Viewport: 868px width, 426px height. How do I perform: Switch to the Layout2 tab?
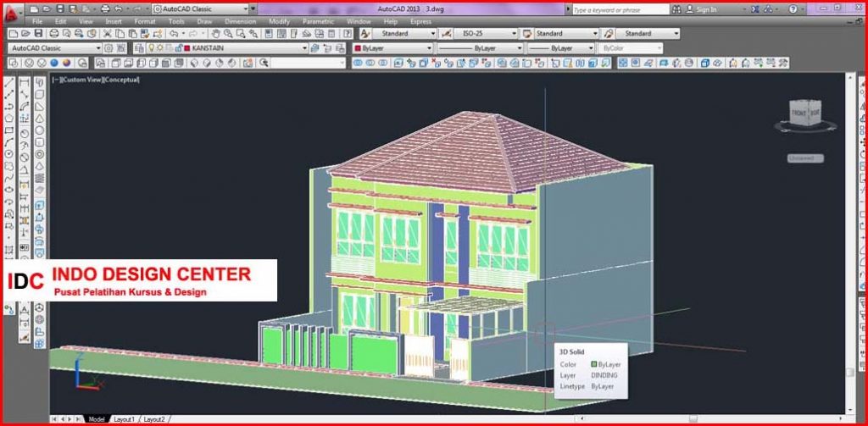point(153,419)
